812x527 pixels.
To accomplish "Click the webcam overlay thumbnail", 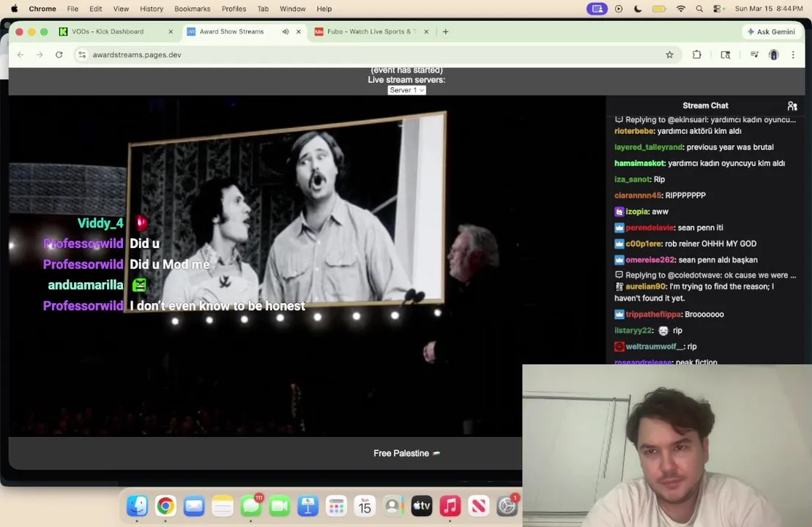I will coord(667,446).
